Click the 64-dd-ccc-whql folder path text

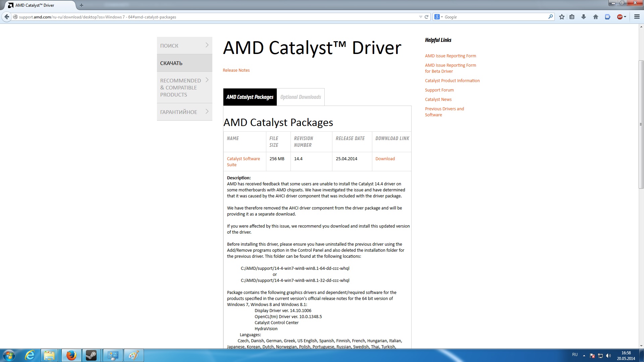pos(295,268)
